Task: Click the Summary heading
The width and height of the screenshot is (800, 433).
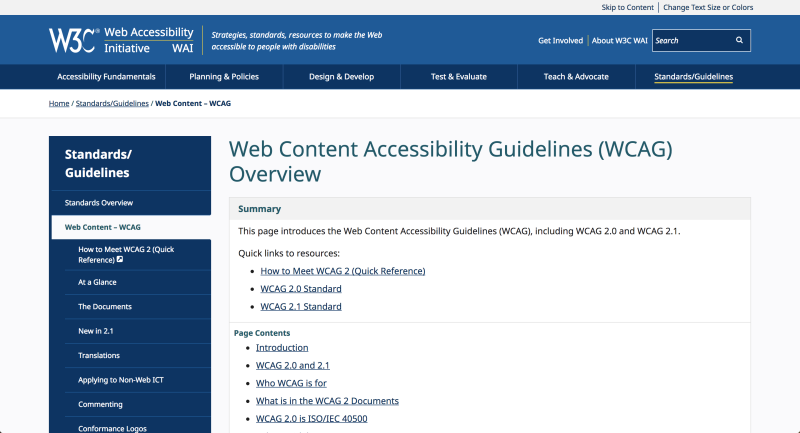Action: click(x=259, y=209)
